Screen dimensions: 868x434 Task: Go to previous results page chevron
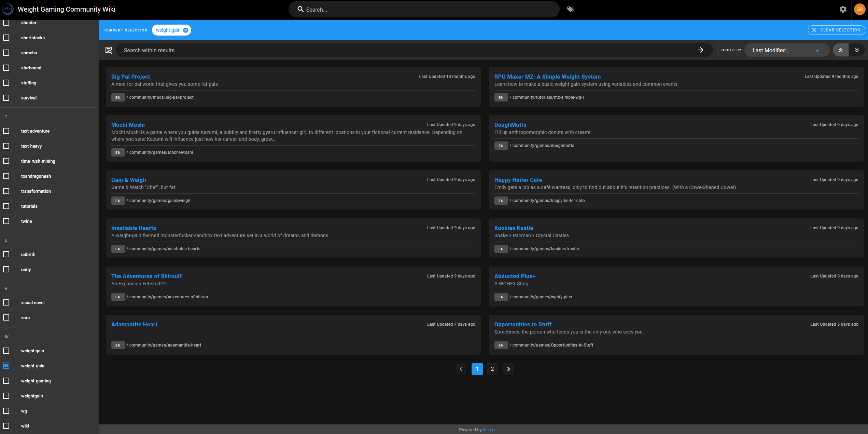pyautogui.click(x=461, y=369)
